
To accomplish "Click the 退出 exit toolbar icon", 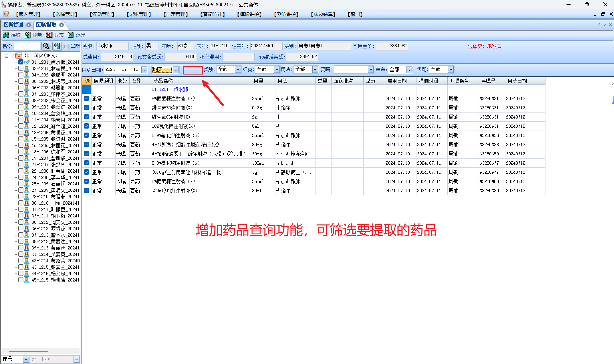I will (x=71, y=35).
